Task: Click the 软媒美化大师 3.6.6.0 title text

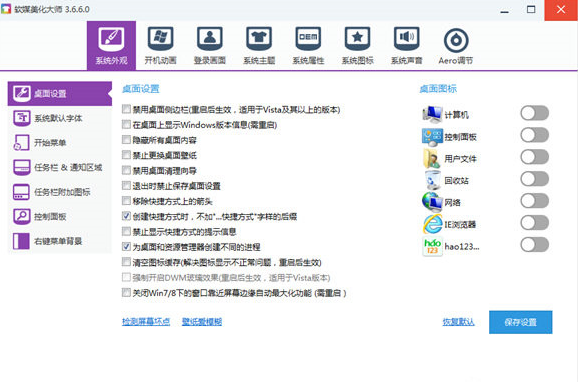Action: pos(52,9)
